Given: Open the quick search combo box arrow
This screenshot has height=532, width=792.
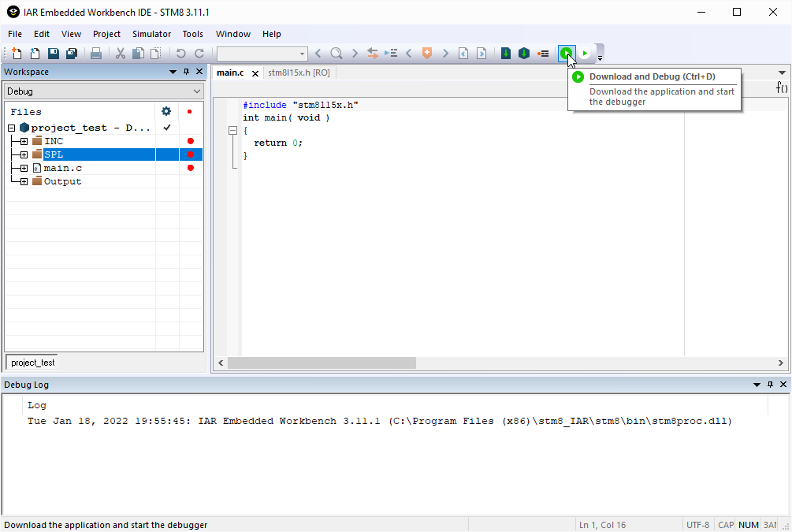Looking at the screenshot, I should (x=302, y=54).
